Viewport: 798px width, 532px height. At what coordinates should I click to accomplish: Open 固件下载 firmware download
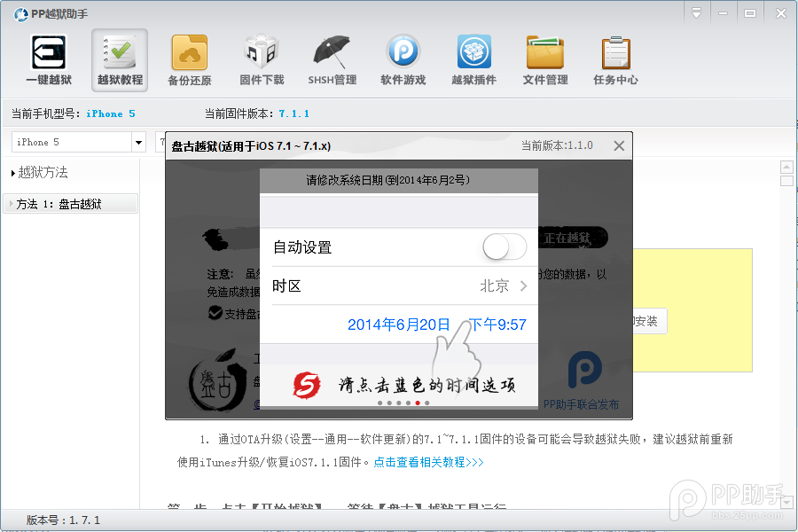[261, 58]
